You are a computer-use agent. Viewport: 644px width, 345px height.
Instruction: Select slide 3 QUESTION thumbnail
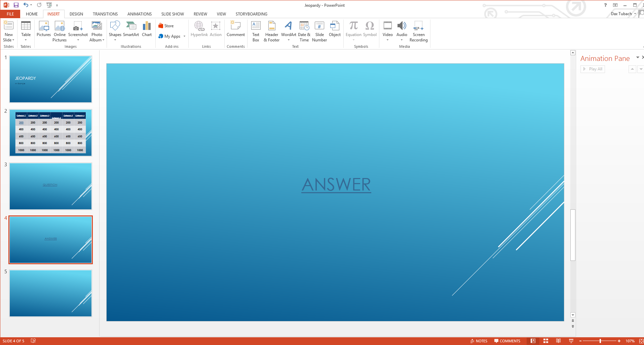pyautogui.click(x=50, y=186)
